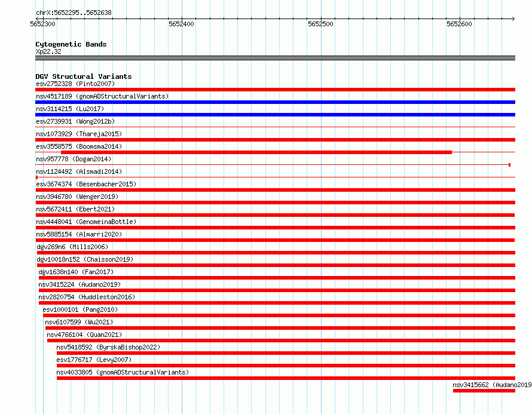Open nsv4448041 (GenomeinaBottle) variant

point(86,222)
